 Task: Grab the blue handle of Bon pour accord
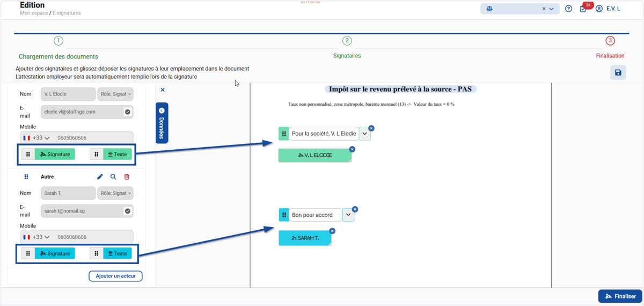(x=284, y=215)
